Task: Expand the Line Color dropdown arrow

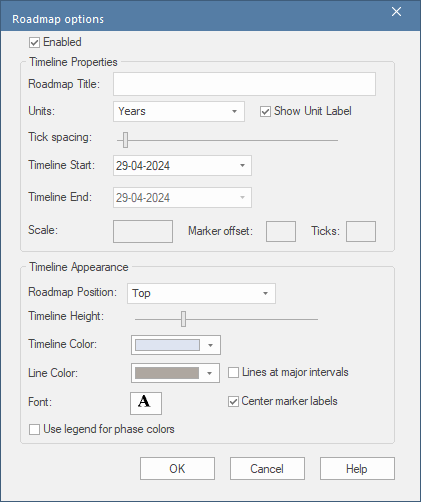Action: coord(209,373)
